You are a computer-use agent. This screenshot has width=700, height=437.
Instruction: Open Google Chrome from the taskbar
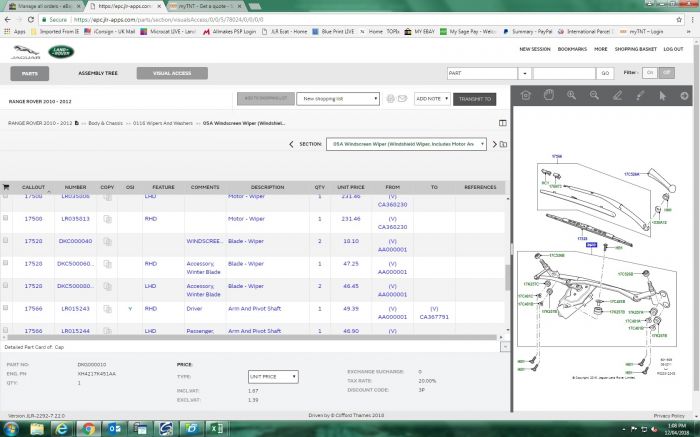pyautogui.click(x=88, y=429)
